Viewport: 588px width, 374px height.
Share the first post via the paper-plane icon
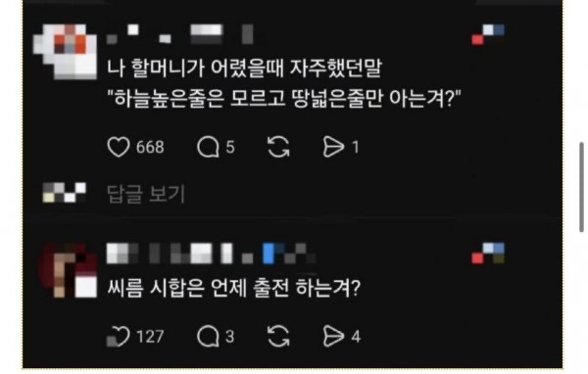click(333, 147)
